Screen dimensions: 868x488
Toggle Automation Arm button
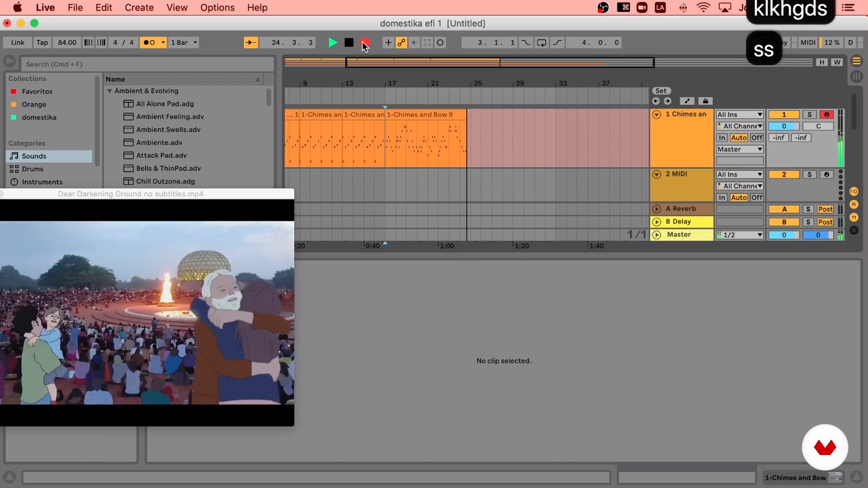[401, 42]
